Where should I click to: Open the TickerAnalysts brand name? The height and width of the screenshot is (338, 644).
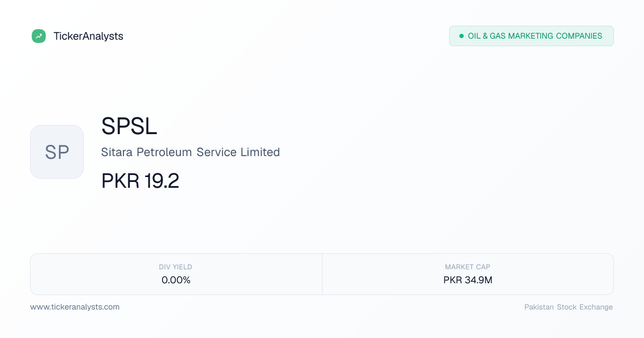(89, 36)
